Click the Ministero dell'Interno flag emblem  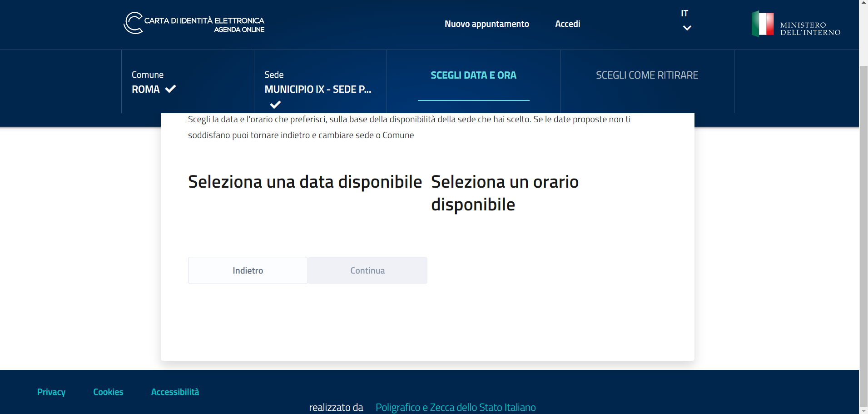point(763,24)
